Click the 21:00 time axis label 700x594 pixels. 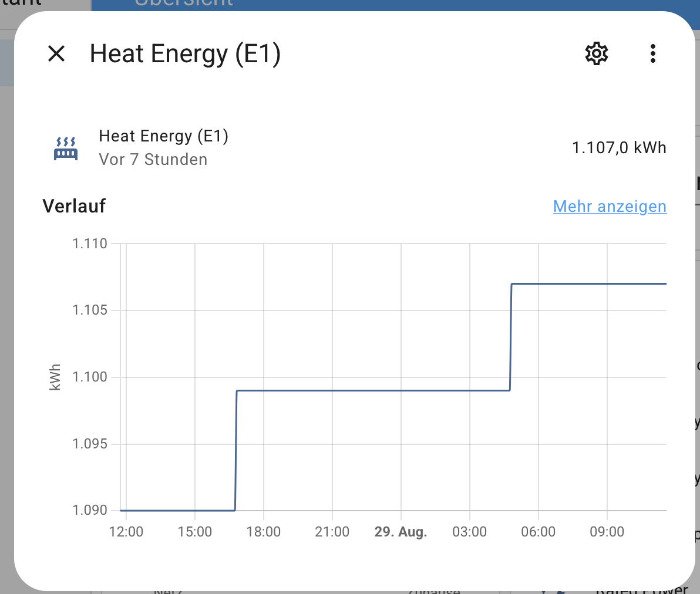pyautogui.click(x=332, y=532)
